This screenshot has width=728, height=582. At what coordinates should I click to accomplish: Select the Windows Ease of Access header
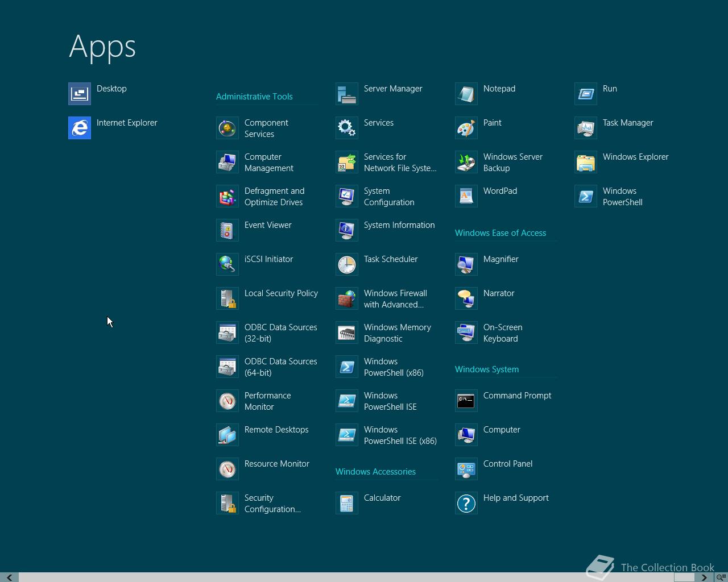500,233
